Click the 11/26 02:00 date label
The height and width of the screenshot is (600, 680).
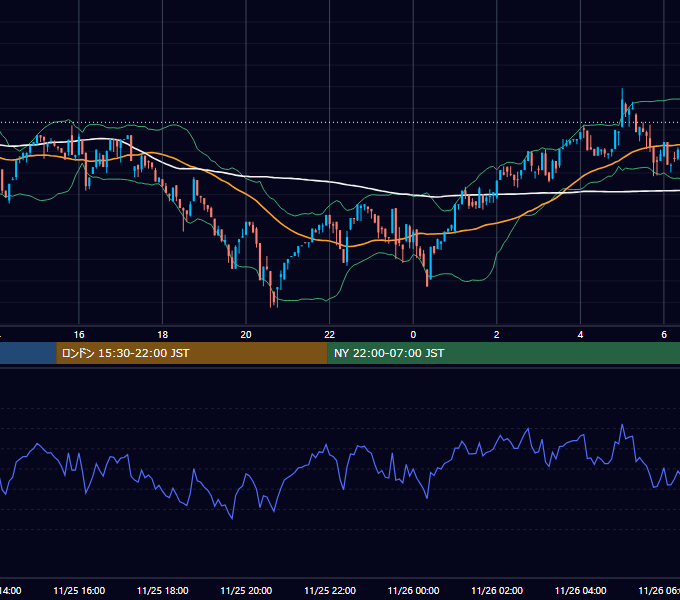click(x=497, y=590)
